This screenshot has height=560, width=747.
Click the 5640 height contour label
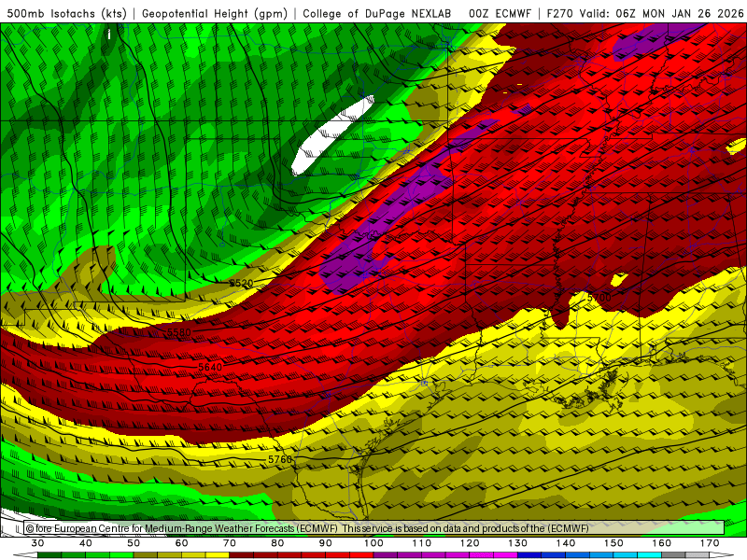[x=210, y=367]
